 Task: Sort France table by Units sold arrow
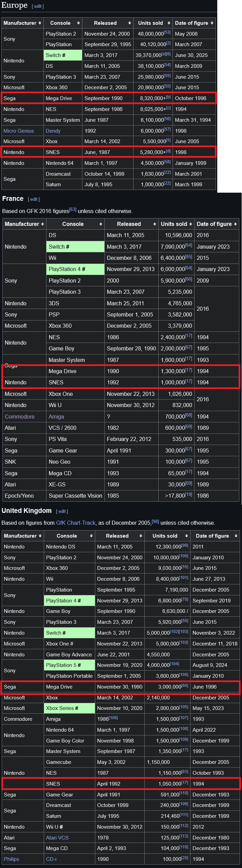pos(190,224)
